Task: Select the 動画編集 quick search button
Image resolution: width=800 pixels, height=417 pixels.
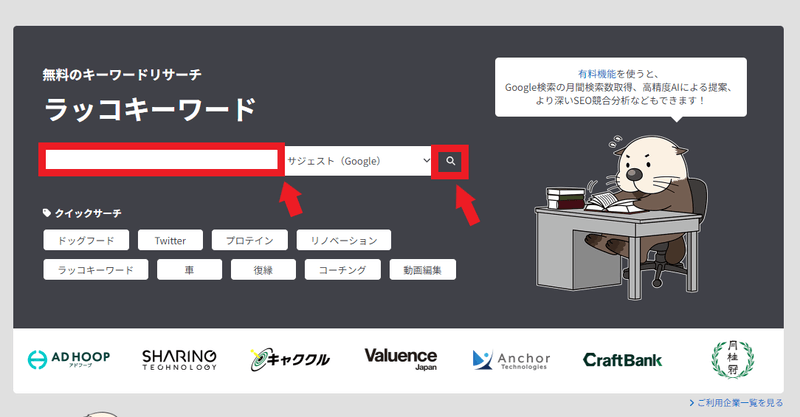Action: 422,269
